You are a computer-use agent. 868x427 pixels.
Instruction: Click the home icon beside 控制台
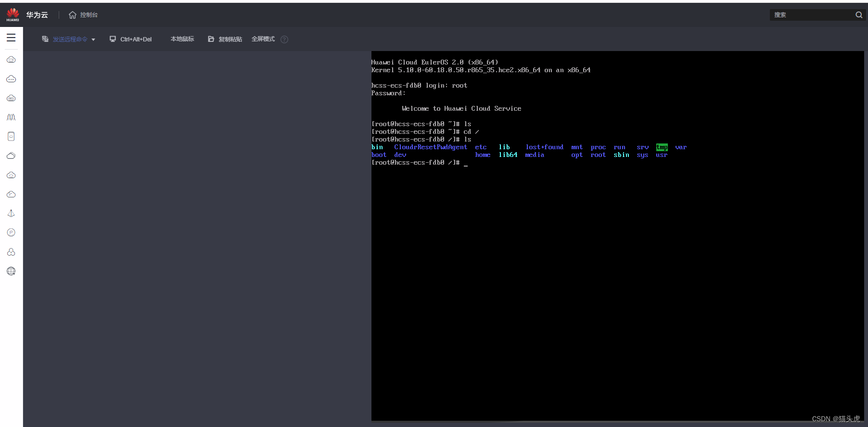tap(73, 15)
